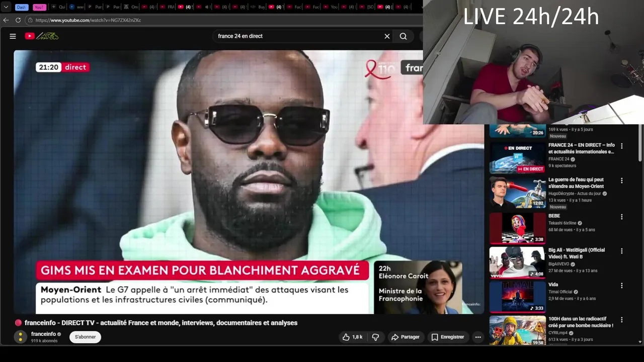The height and width of the screenshot is (362, 644).
Task: Open 'Big Ali - WatiBigali' video title
Action: (577, 253)
